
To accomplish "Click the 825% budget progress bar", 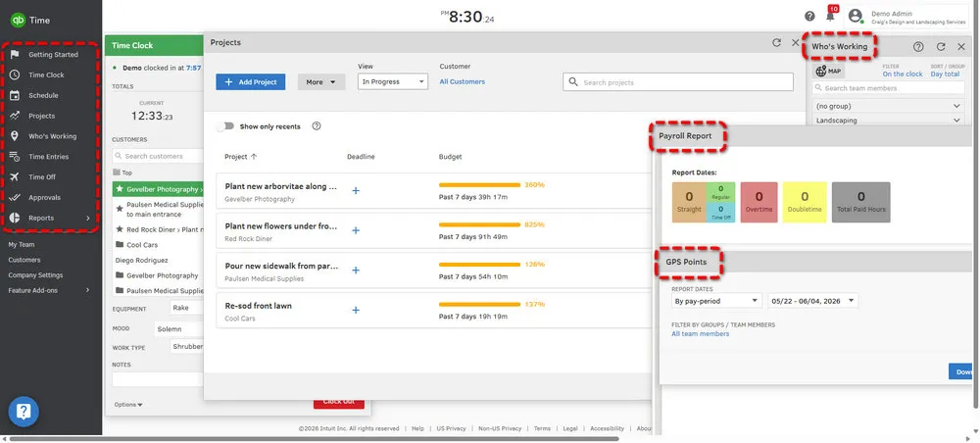I will click(x=479, y=224).
